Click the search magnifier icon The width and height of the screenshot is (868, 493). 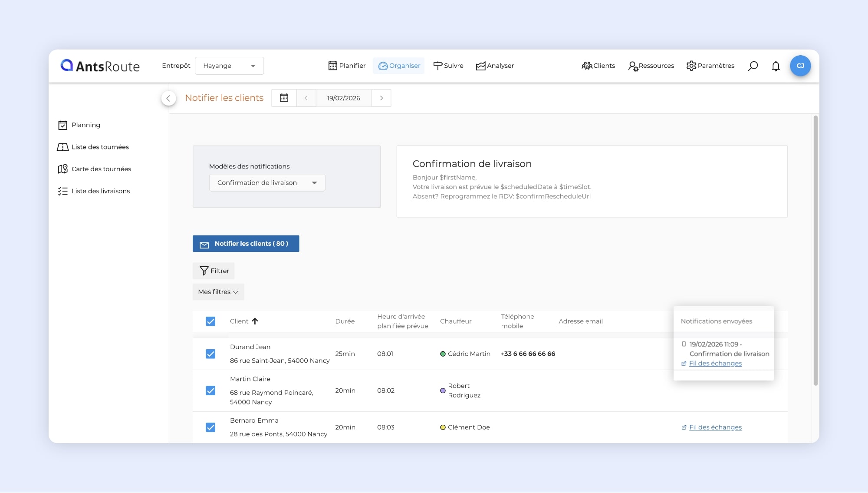753,66
